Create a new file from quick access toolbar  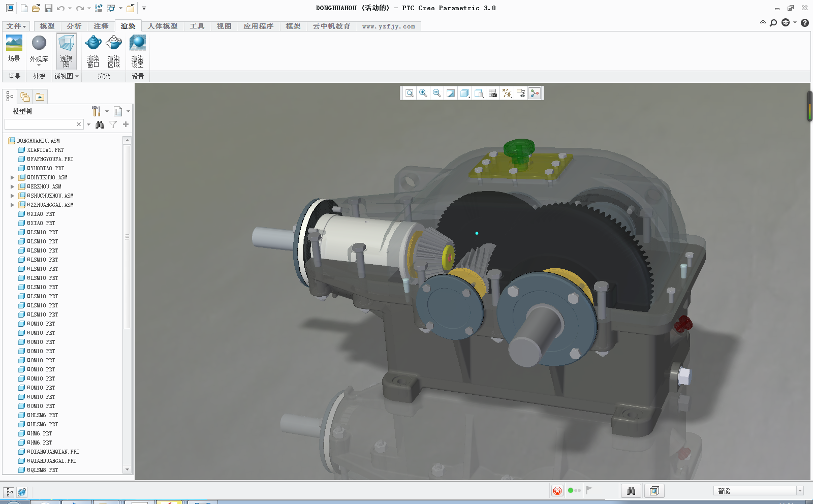(x=24, y=8)
